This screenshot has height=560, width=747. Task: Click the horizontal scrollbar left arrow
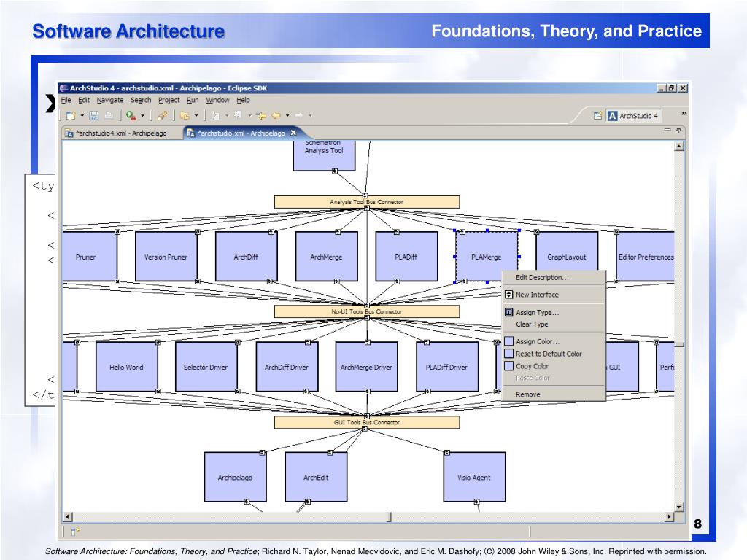point(68,517)
